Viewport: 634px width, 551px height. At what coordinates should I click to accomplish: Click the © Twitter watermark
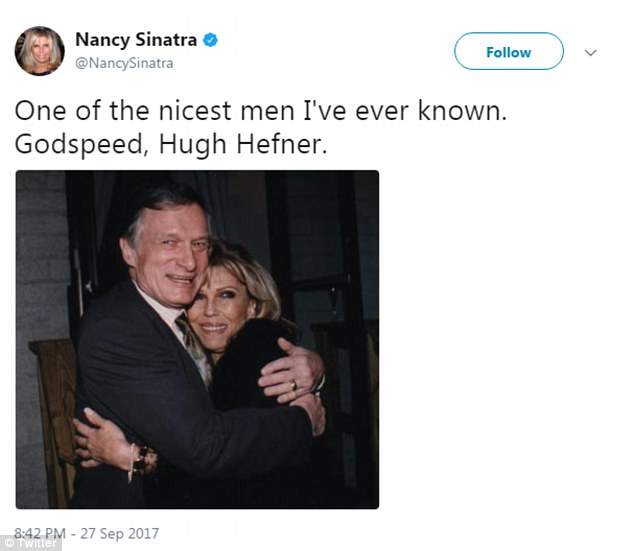click(30, 543)
